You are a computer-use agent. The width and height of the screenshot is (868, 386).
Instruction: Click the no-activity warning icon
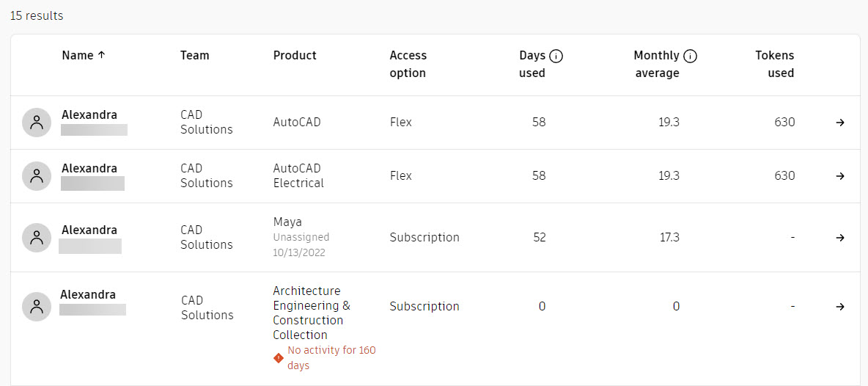(x=279, y=358)
